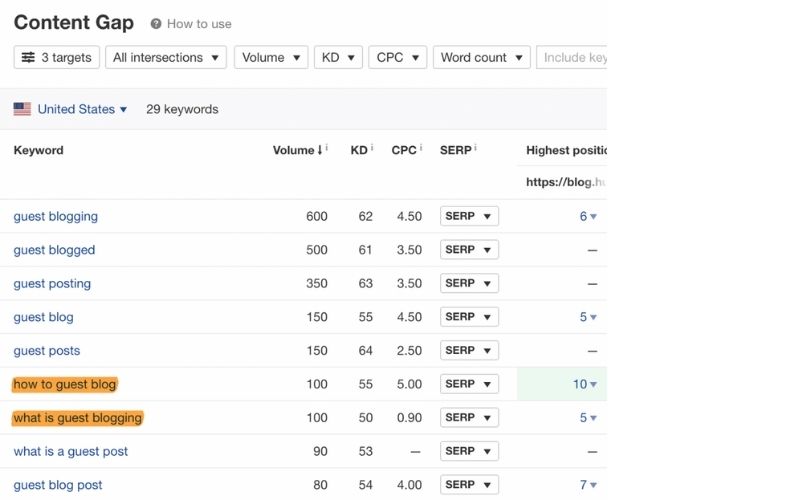The height and width of the screenshot is (500, 800).
Task: Click CPC value 0.90 in table
Action: 409,418
